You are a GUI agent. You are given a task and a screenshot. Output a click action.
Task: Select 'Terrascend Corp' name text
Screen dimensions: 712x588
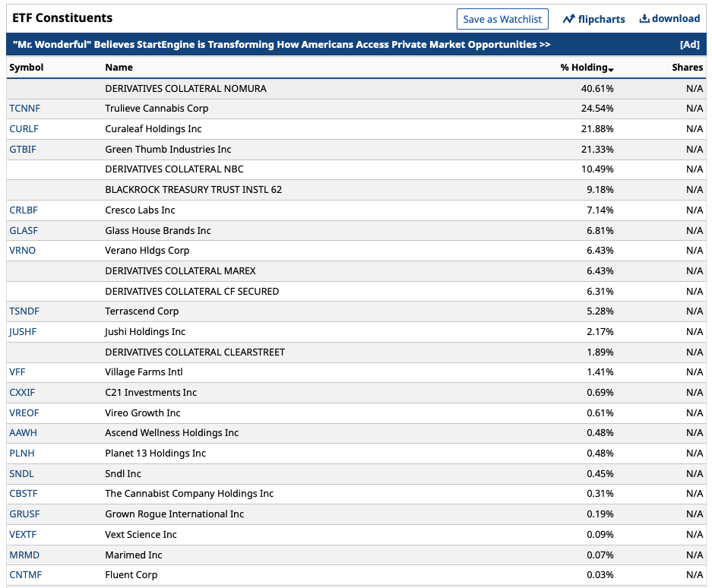click(x=141, y=311)
